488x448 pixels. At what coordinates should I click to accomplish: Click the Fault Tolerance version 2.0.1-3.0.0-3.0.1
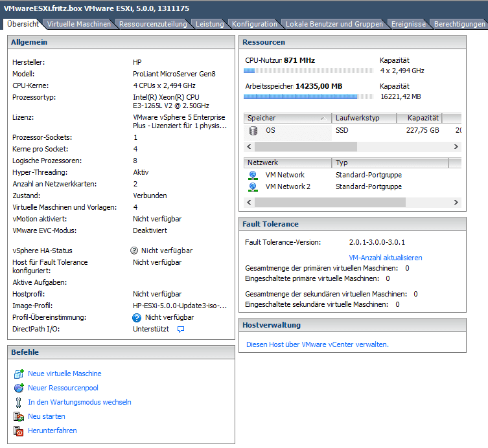(377, 243)
